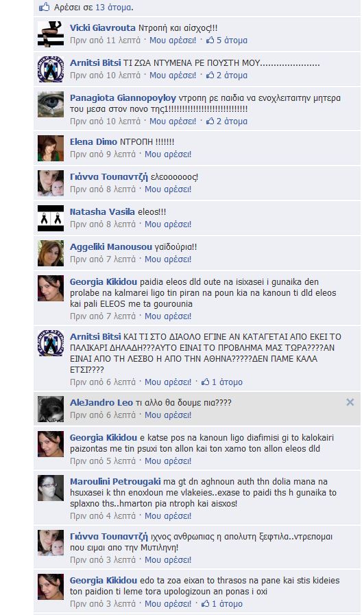The width and height of the screenshot is (364, 615).
Task: Open Natasha Vasila's black ribbon avatar
Action: point(51,218)
